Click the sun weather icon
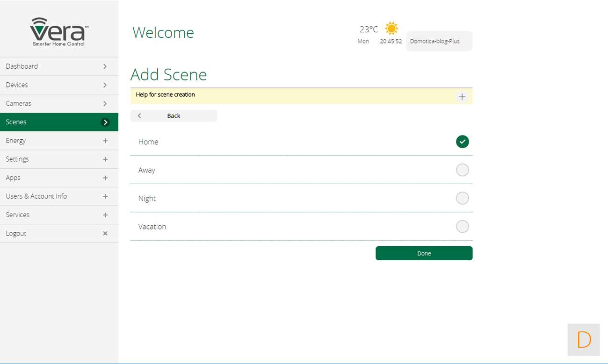Viewport: 608px width, 364px height. point(391,29)
